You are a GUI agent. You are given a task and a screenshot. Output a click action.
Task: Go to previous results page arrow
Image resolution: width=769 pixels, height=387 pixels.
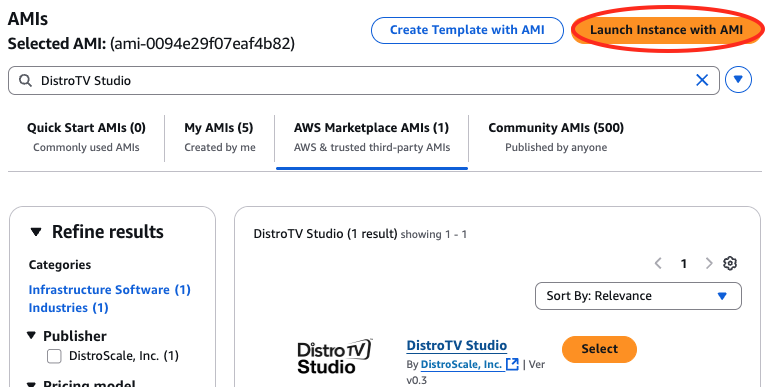(x=658, y=263)
